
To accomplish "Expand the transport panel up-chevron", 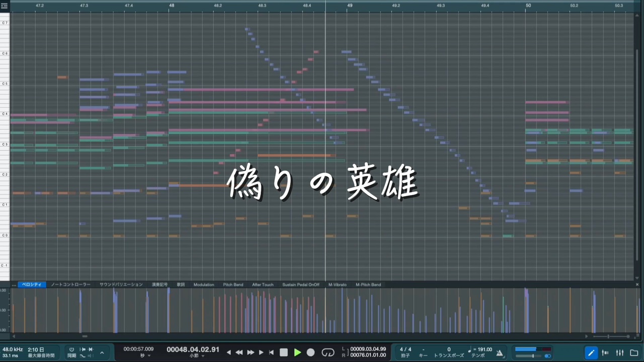I will (102, 352).
